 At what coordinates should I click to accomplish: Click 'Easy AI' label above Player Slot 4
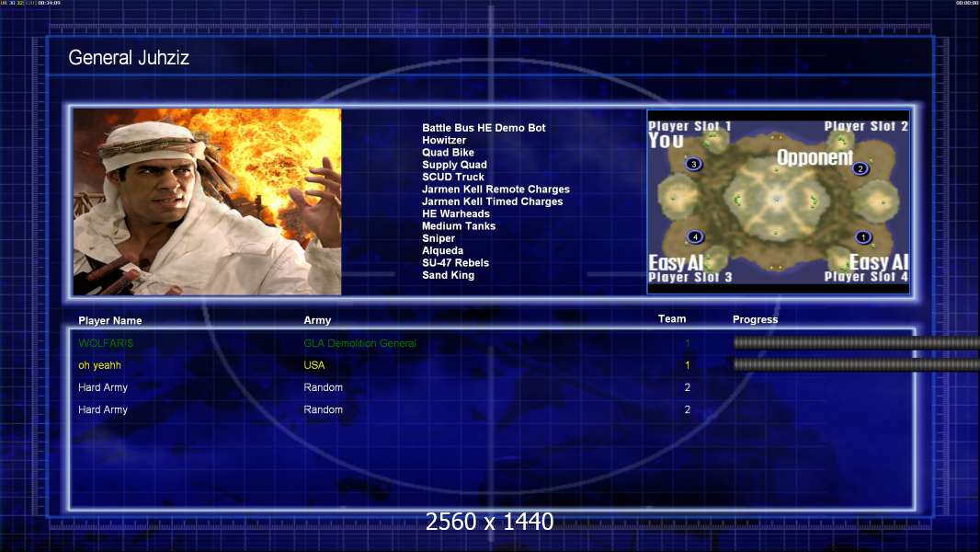878,262
